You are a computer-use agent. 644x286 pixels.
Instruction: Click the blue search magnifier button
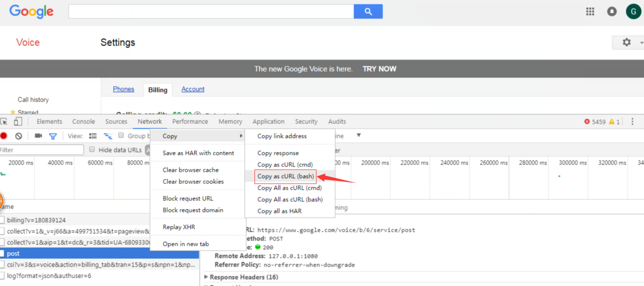(368, 11)
